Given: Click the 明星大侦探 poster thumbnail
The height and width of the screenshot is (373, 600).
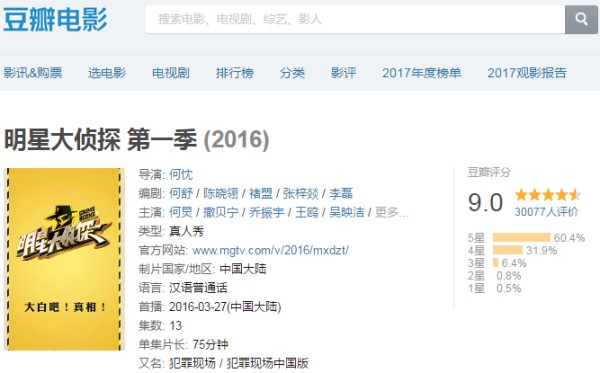Looking at the screenshot, I should 64,259.
